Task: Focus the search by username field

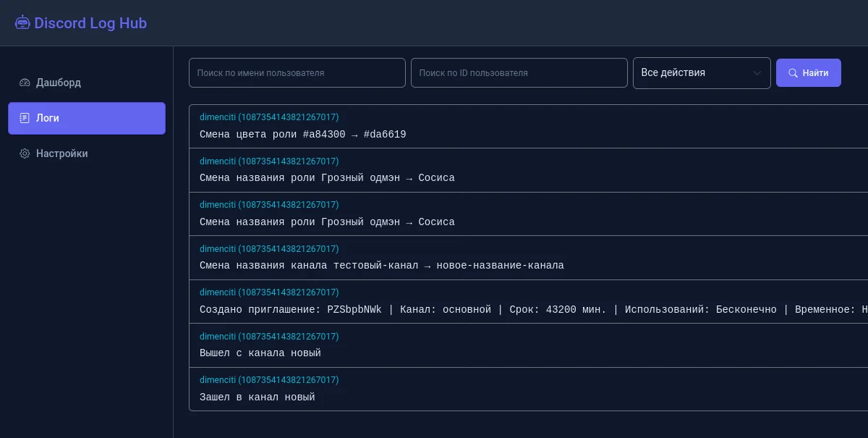Action: pyautogui.click(x=297, y=73)
